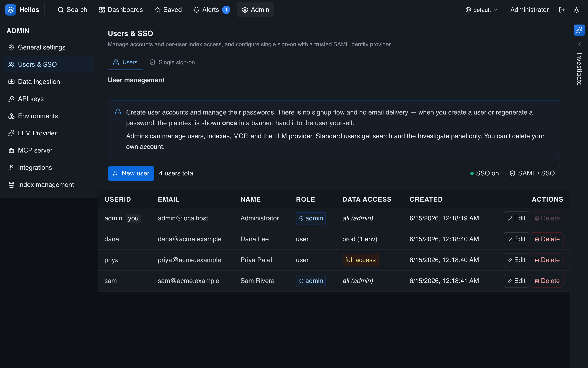The width and height of the screenshot is (588, 368).
Task: Open API keys in sidebar
Action: pos(49,99)
